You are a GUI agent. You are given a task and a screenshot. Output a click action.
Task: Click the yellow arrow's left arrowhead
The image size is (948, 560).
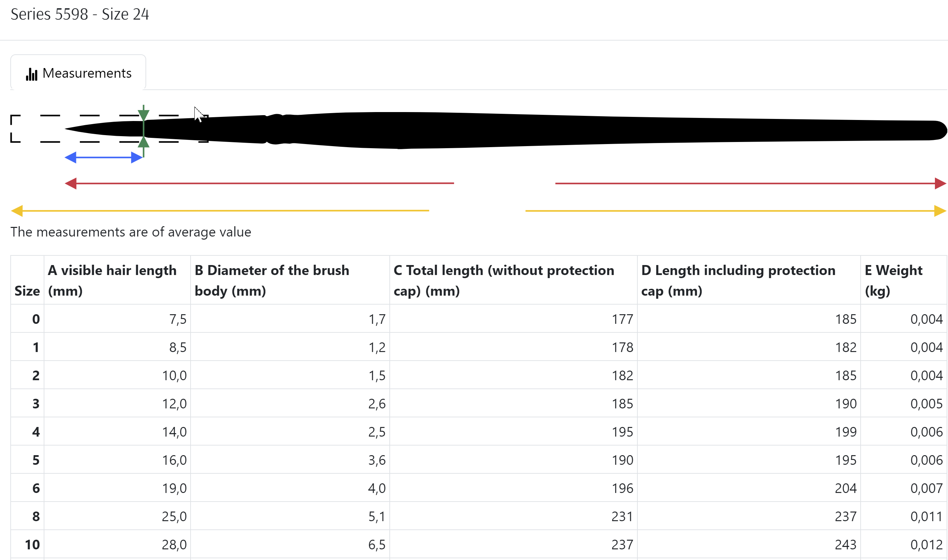pos(17,211)
